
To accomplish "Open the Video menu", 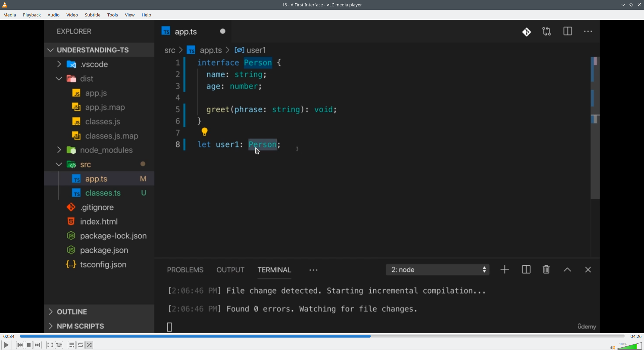I will 72,15.
